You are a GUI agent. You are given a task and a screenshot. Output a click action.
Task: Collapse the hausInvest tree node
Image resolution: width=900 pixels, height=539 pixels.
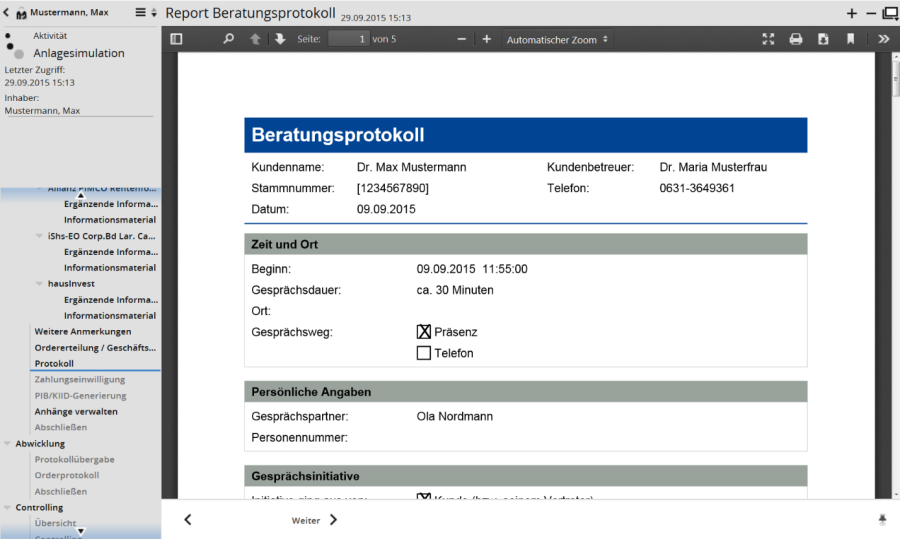[38, 284]
